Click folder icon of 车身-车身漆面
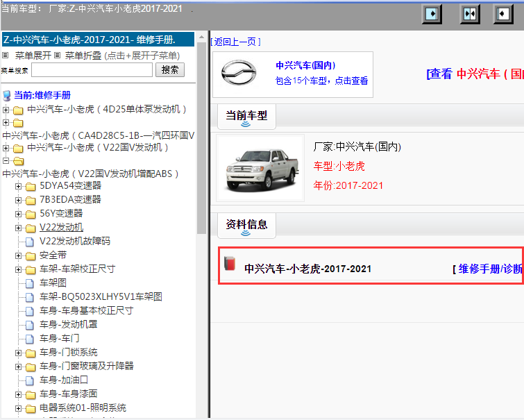This screenshot has height=420, width=524. point(31,395)
